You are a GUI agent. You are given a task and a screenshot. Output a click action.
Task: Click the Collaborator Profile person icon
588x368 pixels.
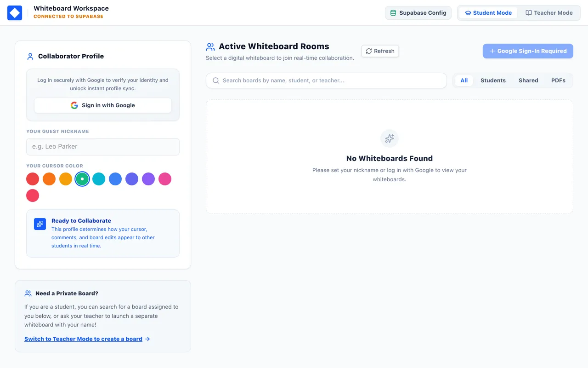click(30, 57)
